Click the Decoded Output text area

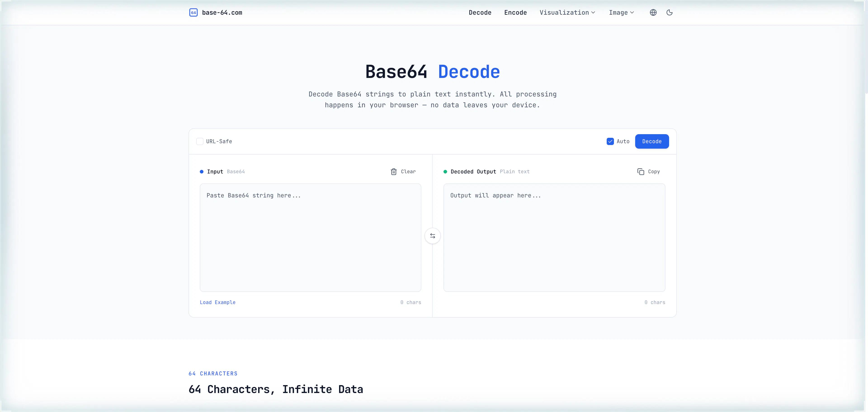(x=554, y=238)
